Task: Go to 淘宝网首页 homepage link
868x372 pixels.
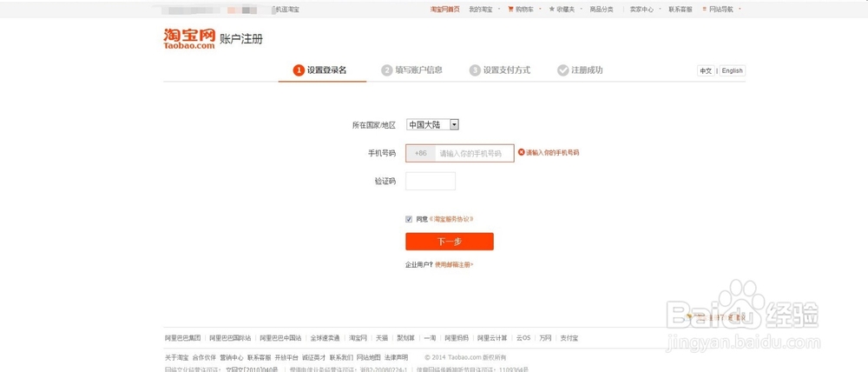Action: 445,10
